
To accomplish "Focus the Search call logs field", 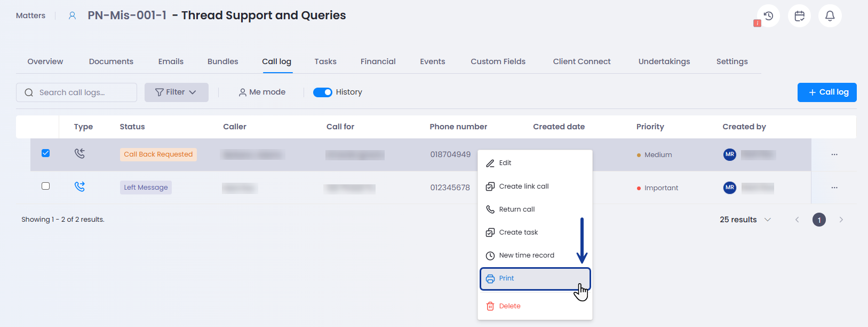I will pyautogui.click(x=80, y=92).
